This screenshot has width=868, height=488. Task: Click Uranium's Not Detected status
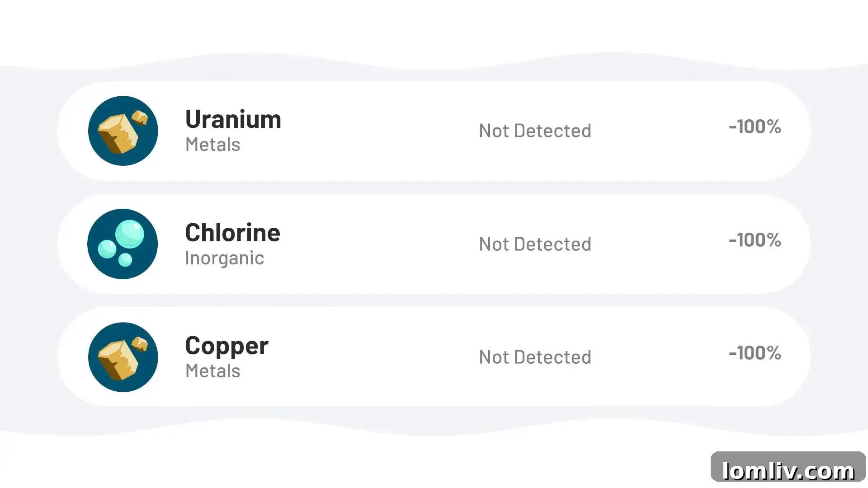coord(535,131)
